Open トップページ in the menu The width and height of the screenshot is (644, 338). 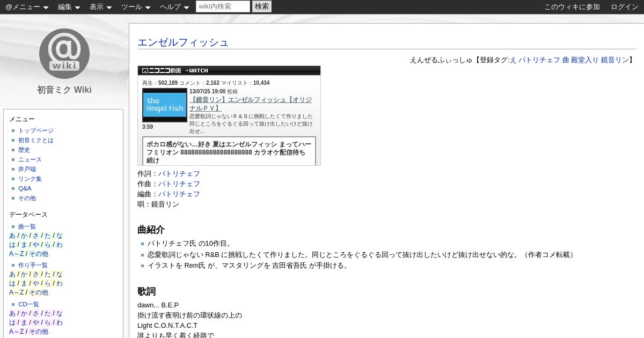click(36, 130)
